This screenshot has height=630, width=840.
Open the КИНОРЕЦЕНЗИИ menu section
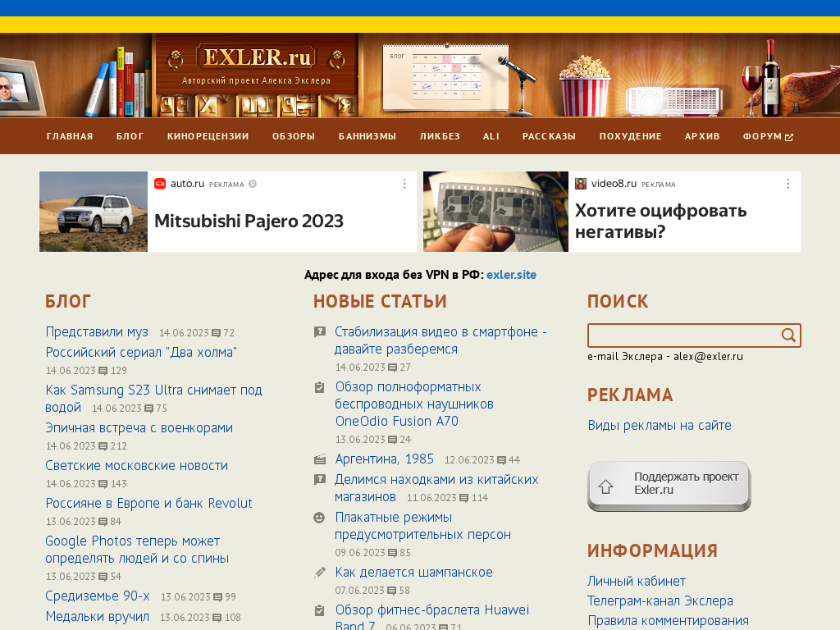click(x=208, y=136)
